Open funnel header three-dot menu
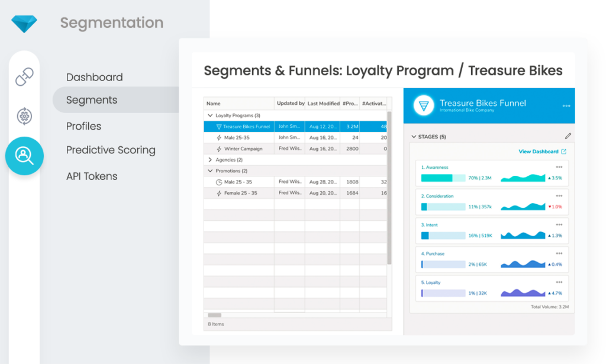 pos(566,106)
